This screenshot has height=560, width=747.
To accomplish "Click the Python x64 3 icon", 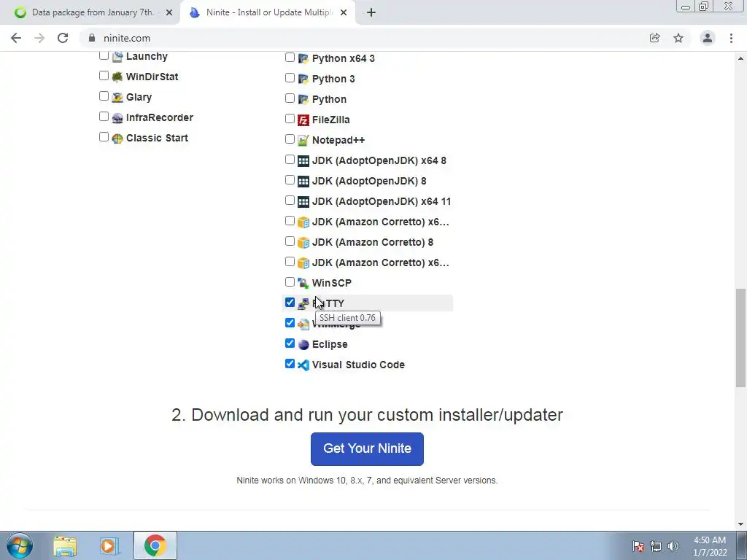I will (303, 58).
